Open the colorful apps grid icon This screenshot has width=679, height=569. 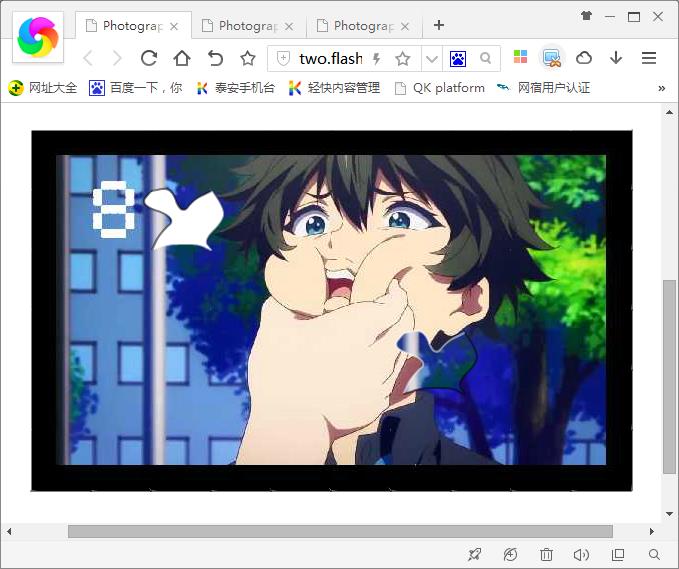(520, 58)
